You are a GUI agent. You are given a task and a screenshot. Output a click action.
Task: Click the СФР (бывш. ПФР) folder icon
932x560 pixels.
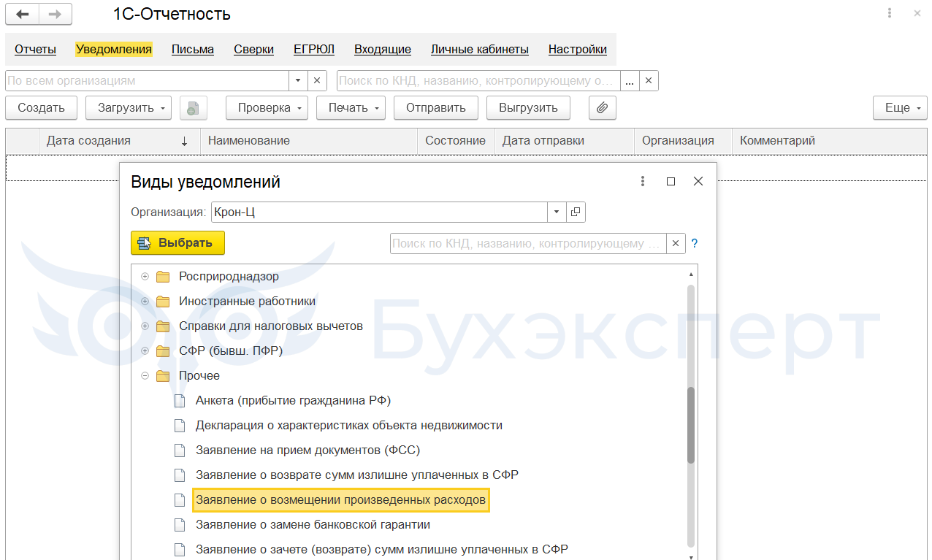tap(163, 351)
